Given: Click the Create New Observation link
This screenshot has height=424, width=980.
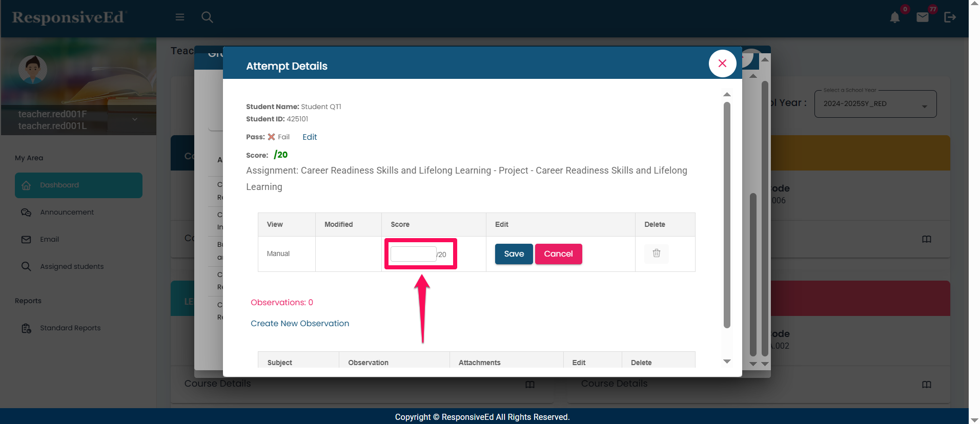Looking at the screenshot, I should click(x=300, y=324).
